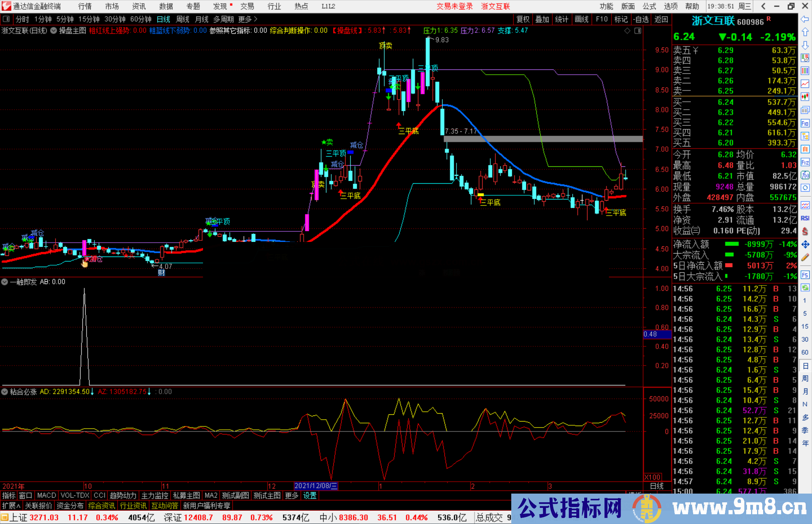Screen dimensions: 812x524
Task: Open the 自选 dropdown in chart toolbar
Action: click(x=641, y=19)
